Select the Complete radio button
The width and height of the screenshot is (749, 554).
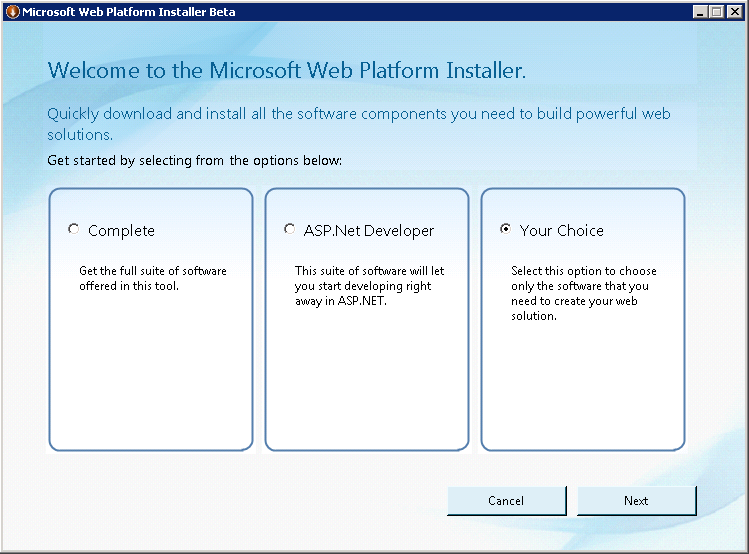tap(73, 229)
